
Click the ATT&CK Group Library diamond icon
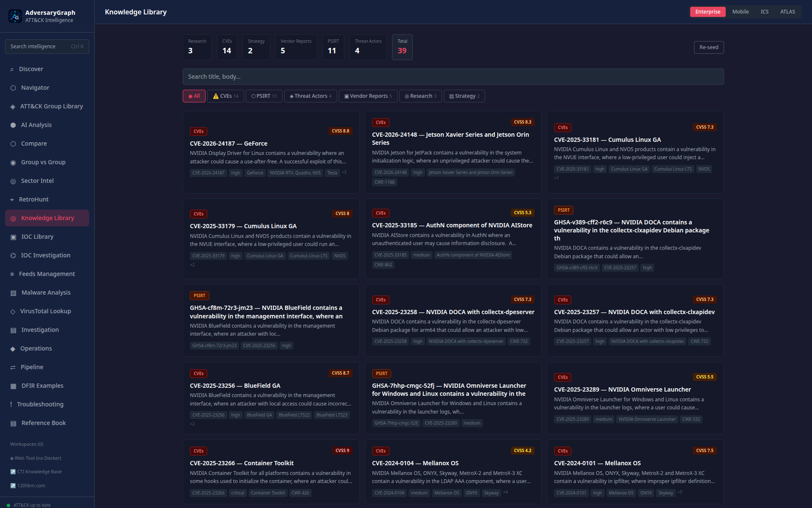[x=13, y=107]
